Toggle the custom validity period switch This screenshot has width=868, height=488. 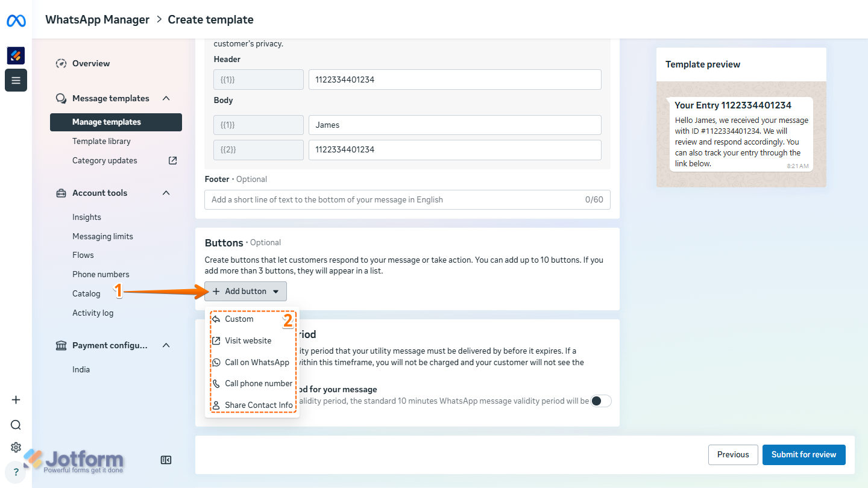point(601,401)
